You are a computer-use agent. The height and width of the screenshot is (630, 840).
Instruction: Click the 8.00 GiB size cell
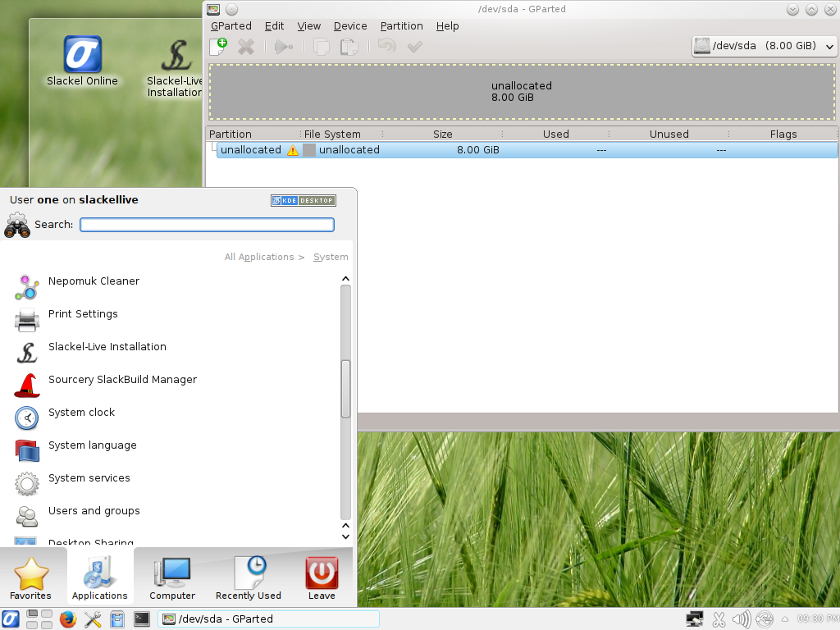click(x=478, y=150)
